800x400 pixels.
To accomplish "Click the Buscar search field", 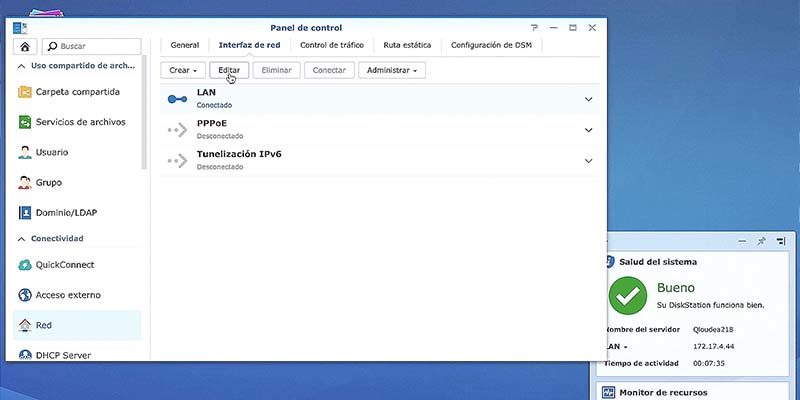I will (91, 46).
